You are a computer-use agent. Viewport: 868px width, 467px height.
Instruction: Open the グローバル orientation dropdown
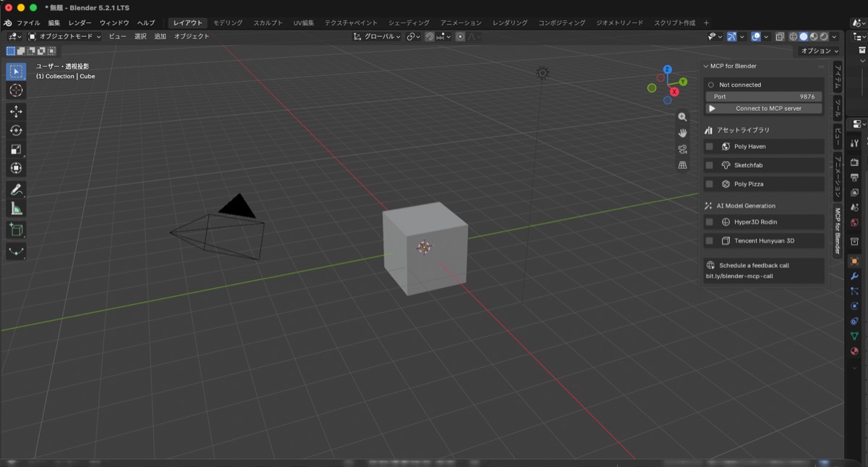click(x=377, y=36)
